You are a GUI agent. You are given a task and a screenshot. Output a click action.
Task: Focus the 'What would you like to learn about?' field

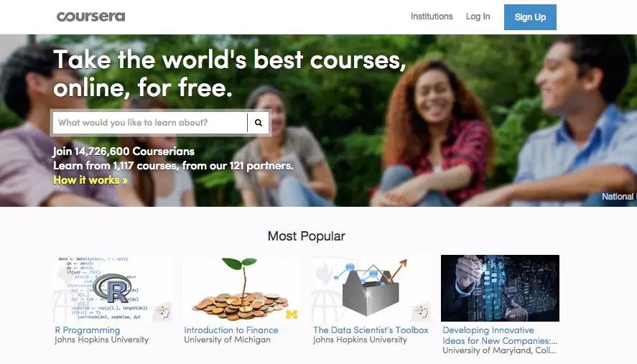(x=150, y=123)
